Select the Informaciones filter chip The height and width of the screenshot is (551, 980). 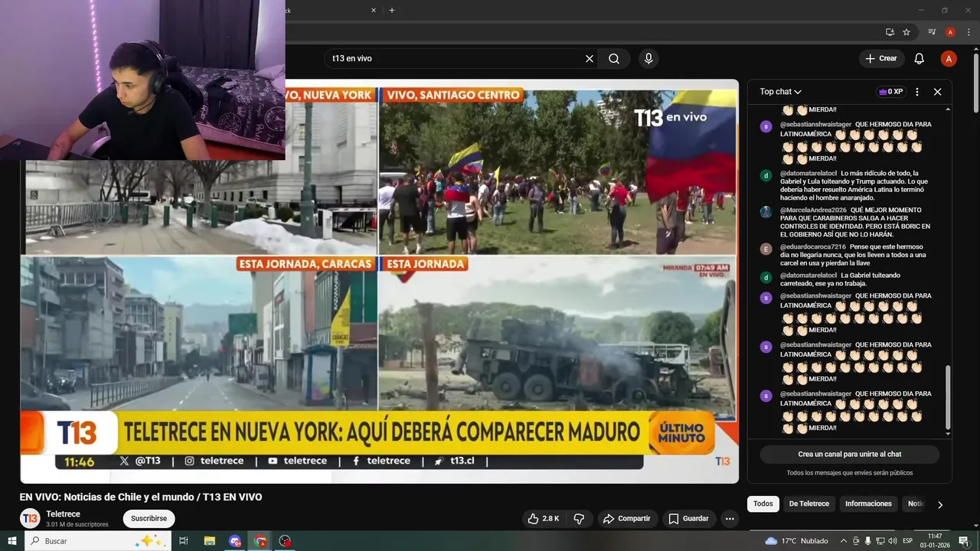[x=868, y=504]
